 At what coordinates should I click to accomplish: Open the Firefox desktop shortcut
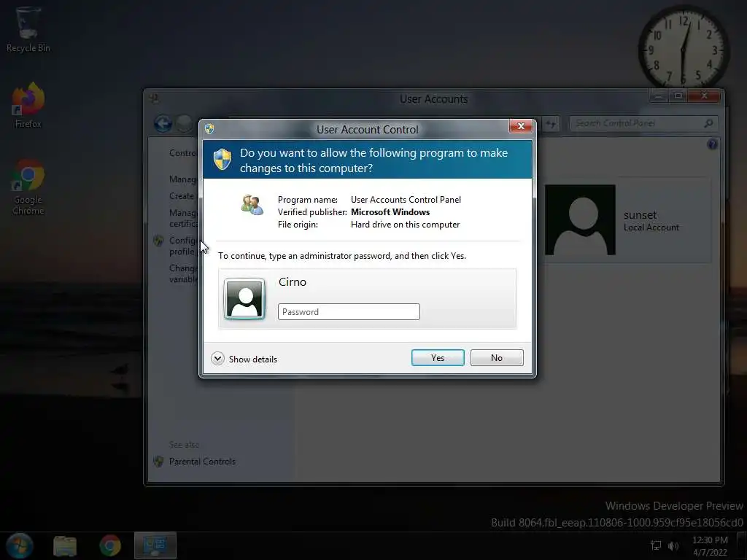tap(28, 106)
